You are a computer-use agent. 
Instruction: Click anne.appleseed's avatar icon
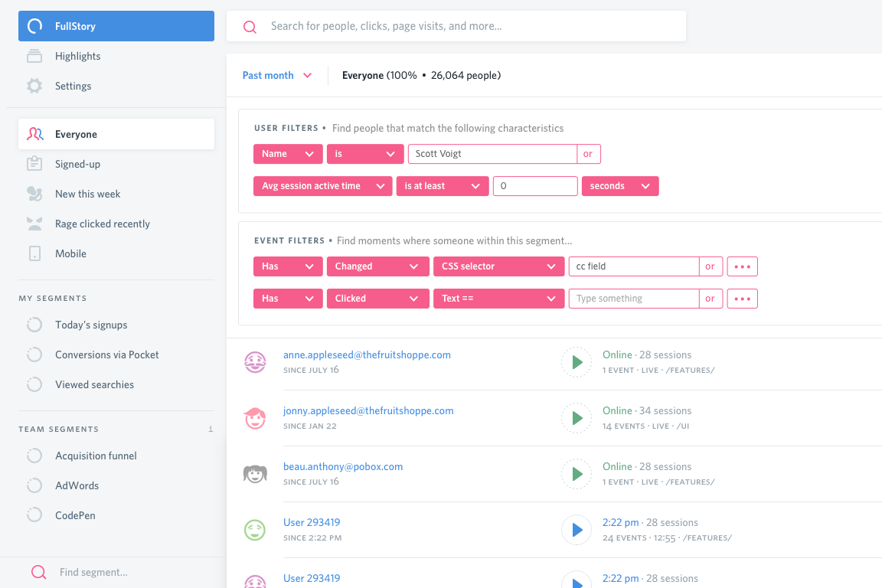coord(255,362)
